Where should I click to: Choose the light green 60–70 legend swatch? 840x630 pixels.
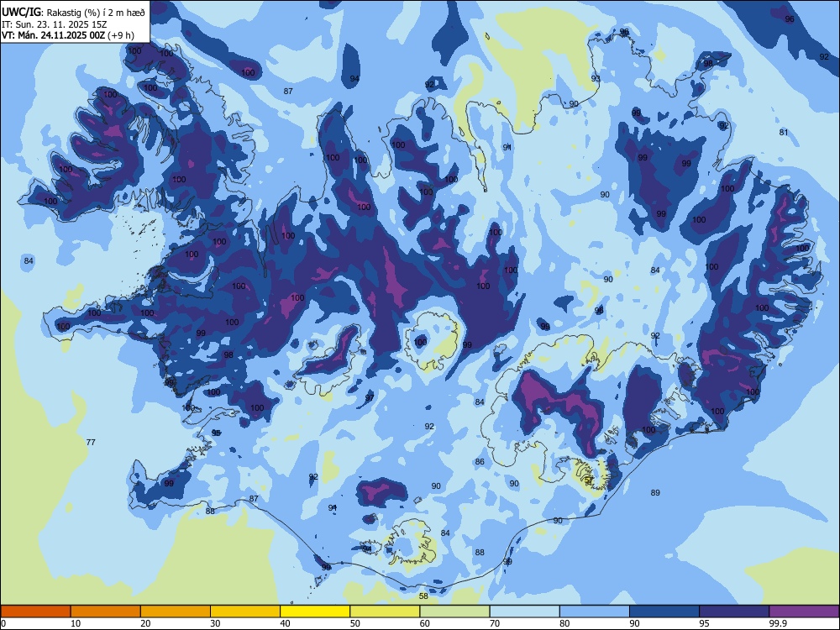coord(454,612)
